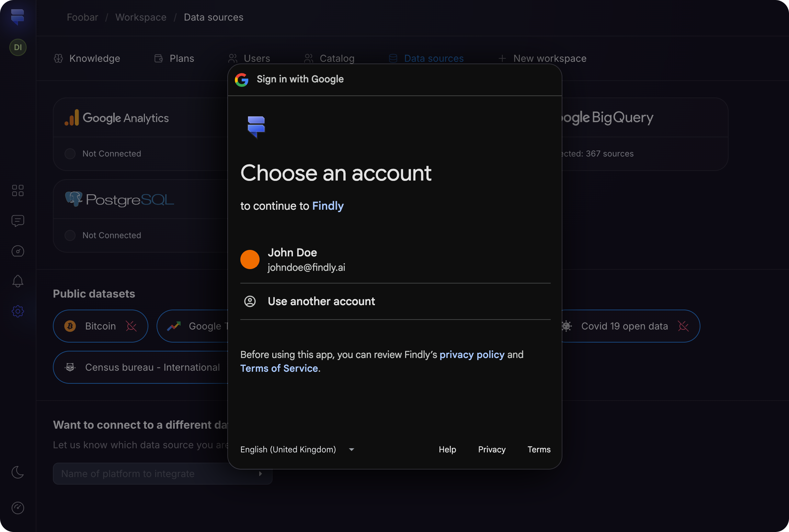Click the compass explore icon in the sidebar
This screenshot has height=532, width=789.
pos(18,251)
